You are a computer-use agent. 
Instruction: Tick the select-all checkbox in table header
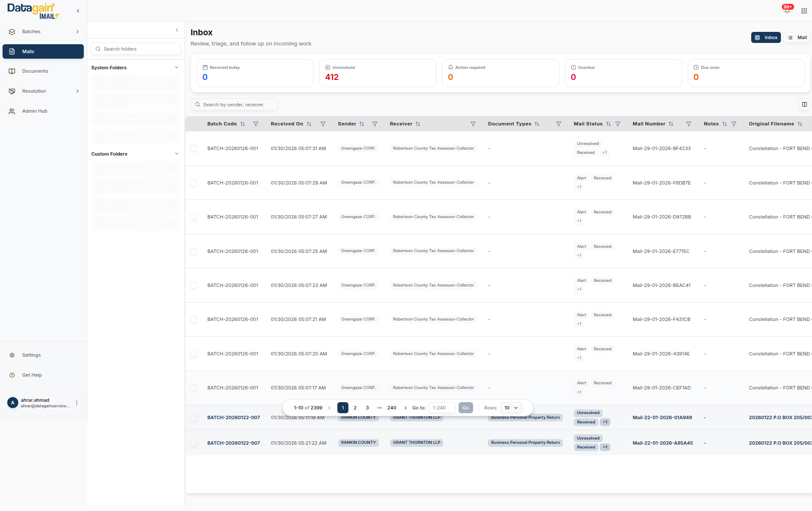(194, 124)
